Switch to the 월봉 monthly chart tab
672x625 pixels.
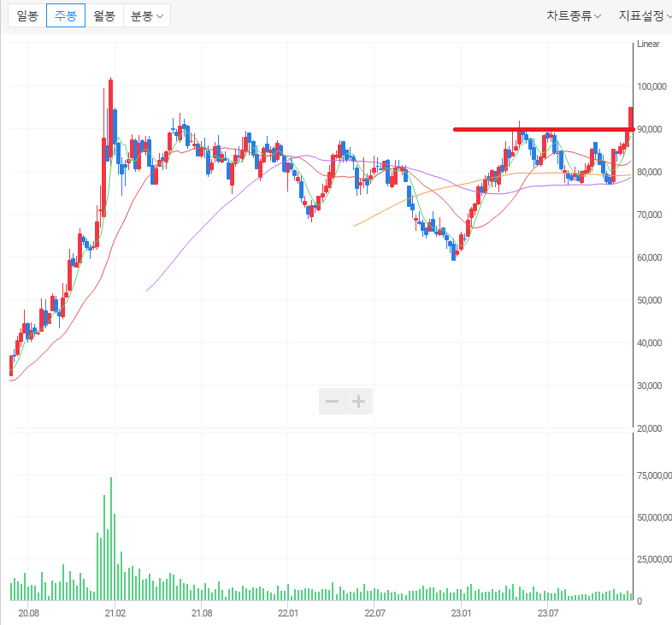(x=104, y=16)
